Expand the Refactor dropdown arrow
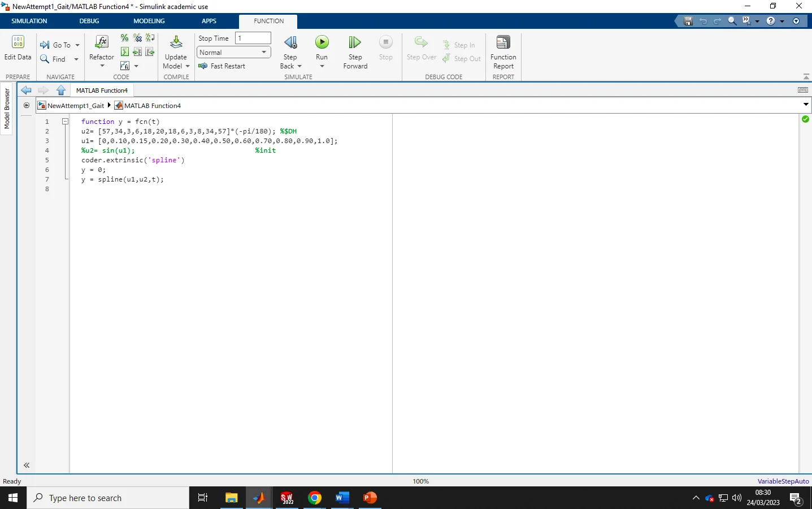The width and height of the screenshot is (812, 509). click(102, 66)
